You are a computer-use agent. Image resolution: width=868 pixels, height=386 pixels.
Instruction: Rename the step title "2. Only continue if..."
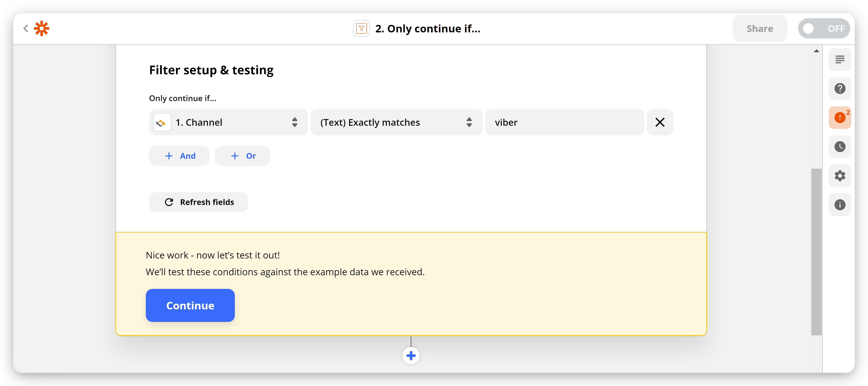428,29
